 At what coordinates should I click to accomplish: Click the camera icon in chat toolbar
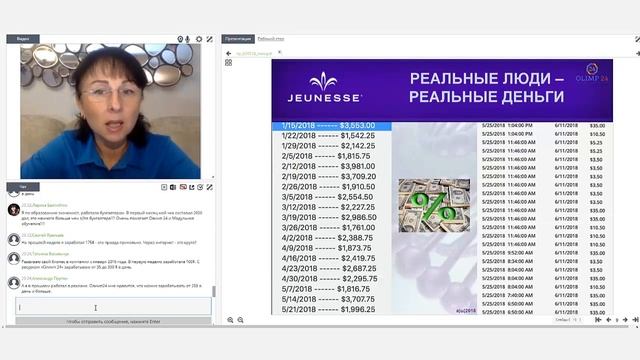[x=173, y=187]
